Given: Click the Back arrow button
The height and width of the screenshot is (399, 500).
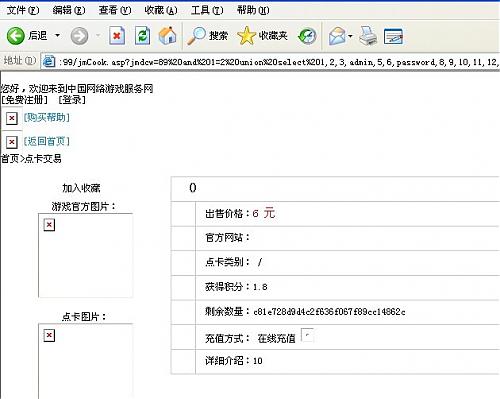Looking at the screenshot, I should (16, 36).
